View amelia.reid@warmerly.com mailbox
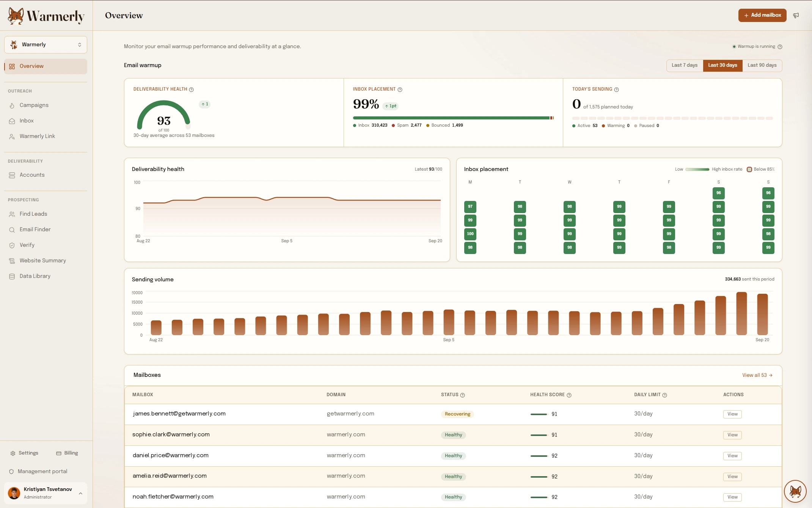Screen dimensions: 812x508 point(732,477)
